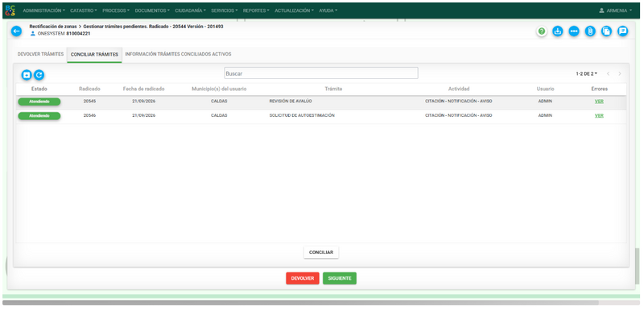
Task: Expand the DOCUMENTOS menu
Action: point(152,10)
